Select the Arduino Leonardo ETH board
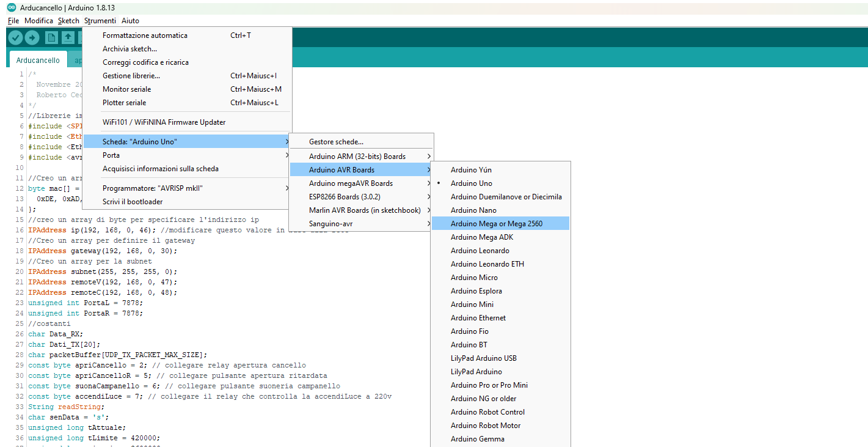 500,264
